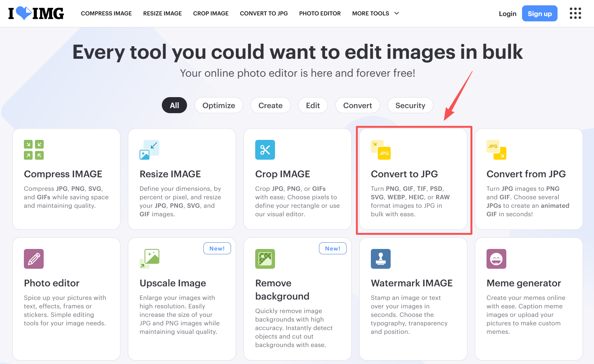Click the Compress IMAGE green arrows icon
The image size is (594, 364).
coord(34,150)
